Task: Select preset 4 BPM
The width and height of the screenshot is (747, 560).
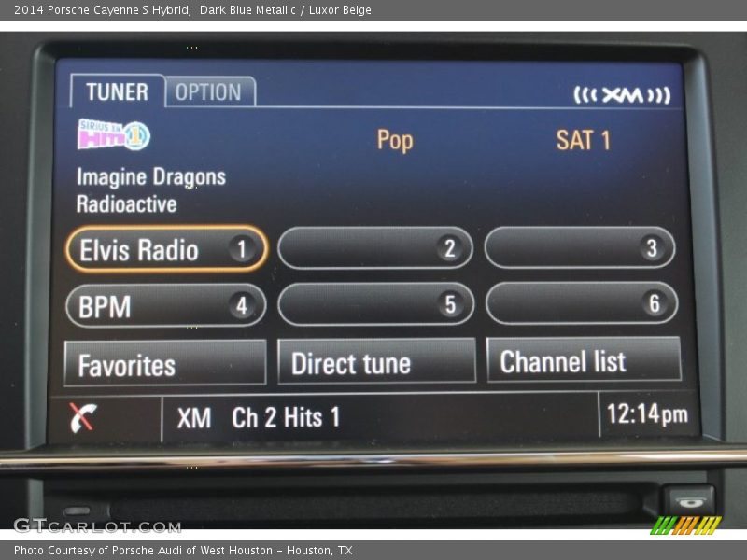Action: [x=166, y=306]
